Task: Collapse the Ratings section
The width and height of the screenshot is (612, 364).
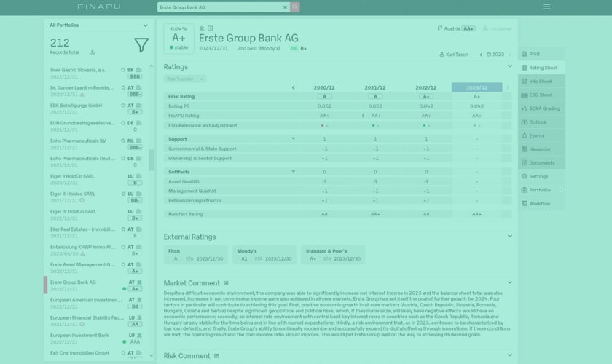Action: point(510,66)
